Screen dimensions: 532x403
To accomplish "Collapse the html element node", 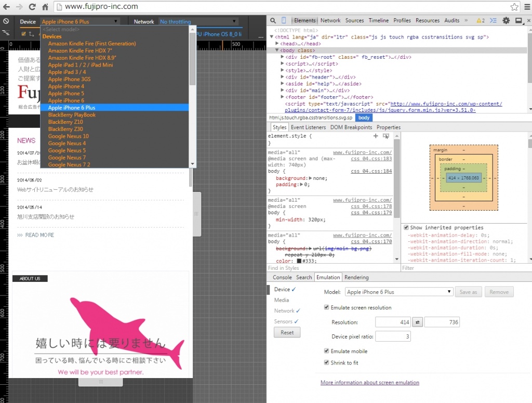I will tap(271, 37).
